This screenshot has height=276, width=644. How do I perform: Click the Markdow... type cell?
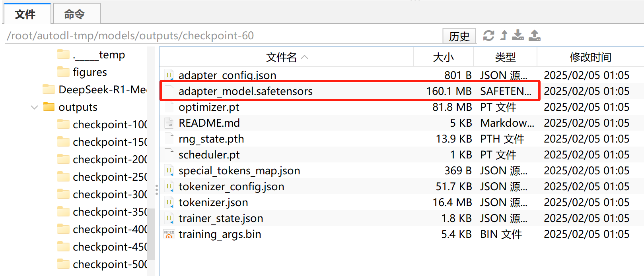point(507,123)
